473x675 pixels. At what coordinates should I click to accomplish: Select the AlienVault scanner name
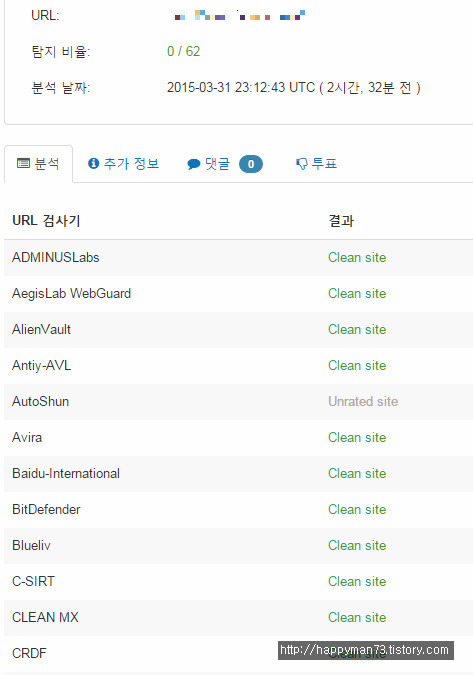coord(41,329)
